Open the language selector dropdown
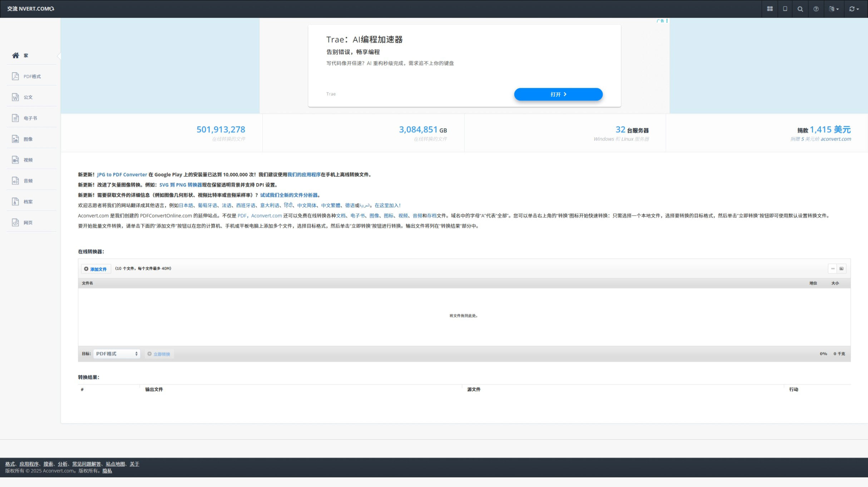Screen dimensions: 868x487 (834, 9)
